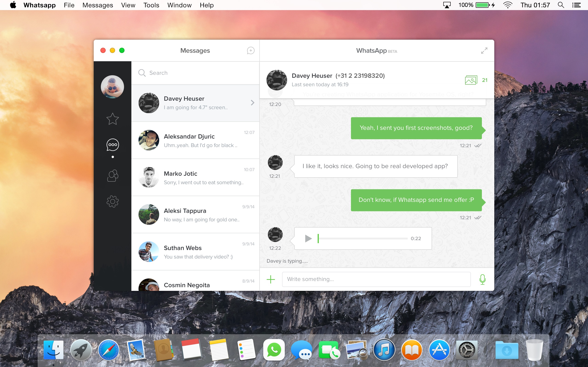Click the Write something message field

point(376,279)
